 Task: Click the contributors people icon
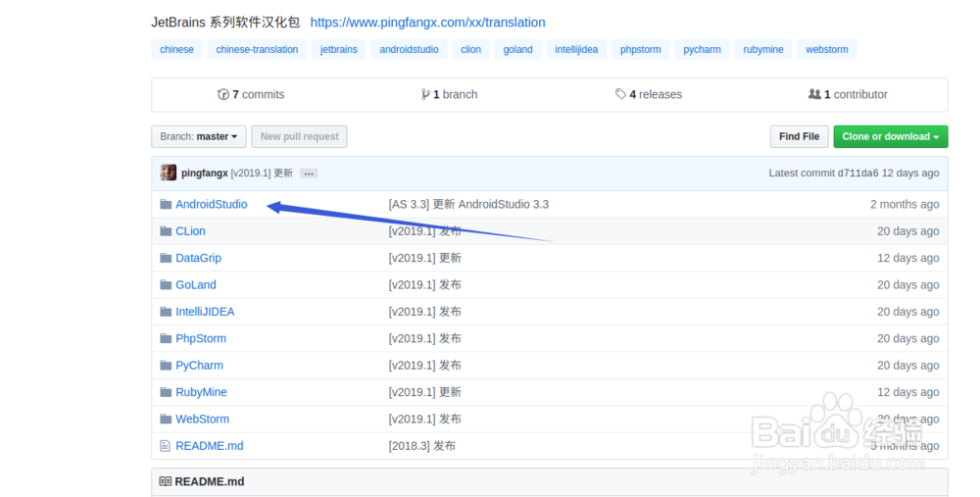pos(814,94)
